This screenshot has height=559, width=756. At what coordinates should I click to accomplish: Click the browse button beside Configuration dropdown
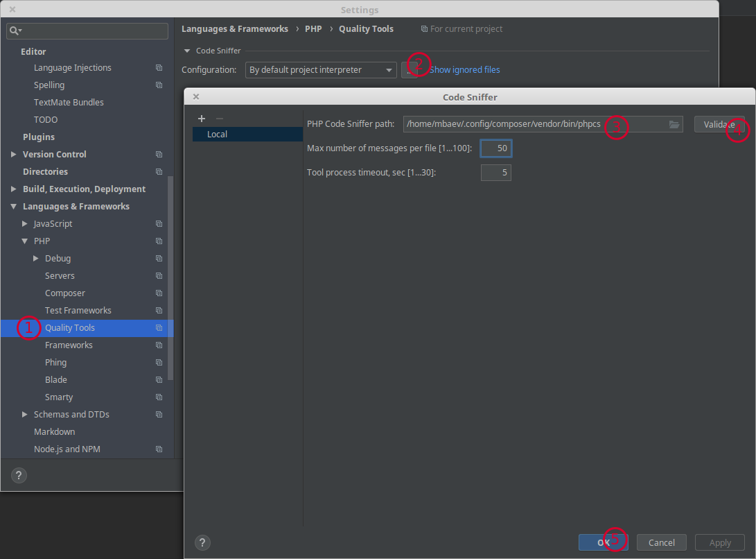pos(410,70)
